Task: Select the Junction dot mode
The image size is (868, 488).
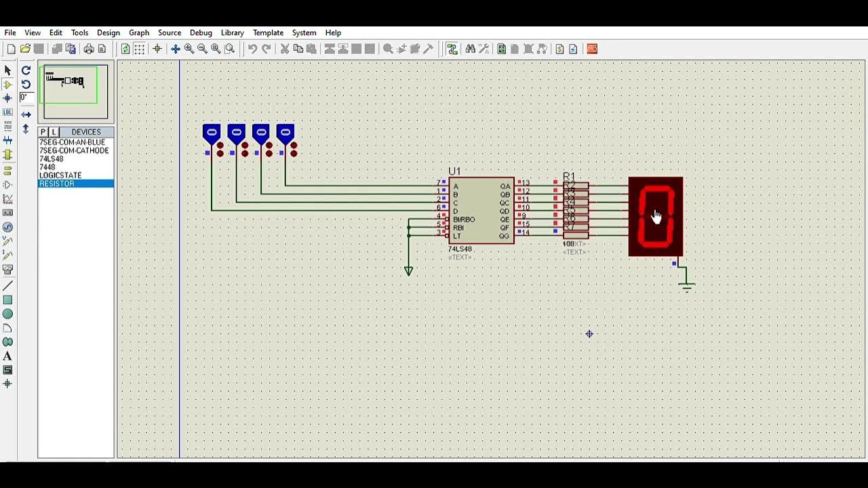Action: pos(7,98)
